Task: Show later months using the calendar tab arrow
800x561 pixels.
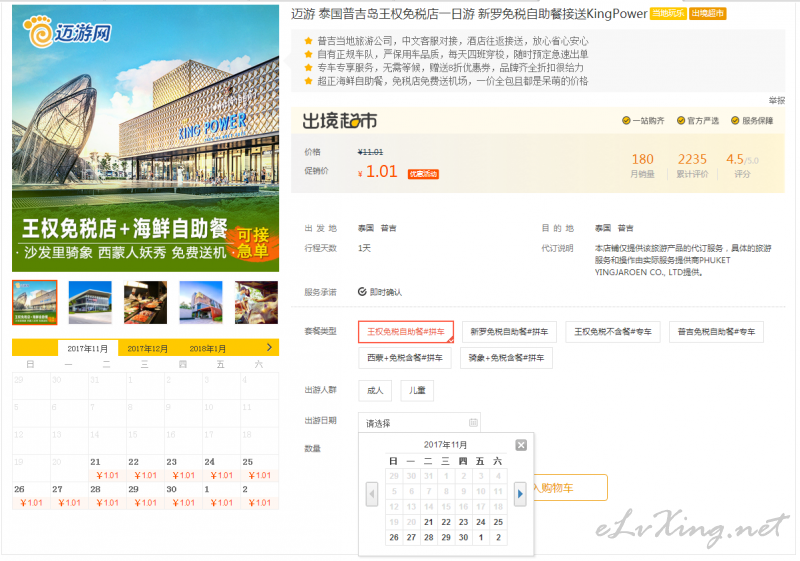Action: point(269,347)
